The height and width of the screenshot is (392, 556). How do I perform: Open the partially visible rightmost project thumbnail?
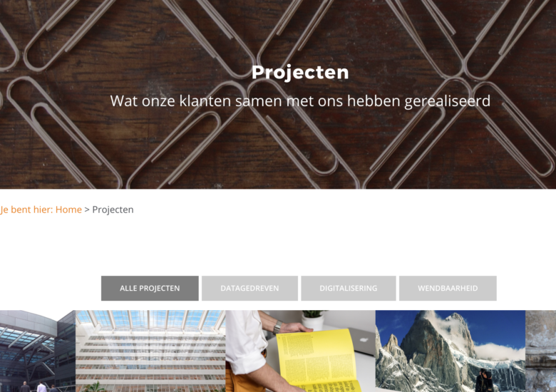(541, 351)
